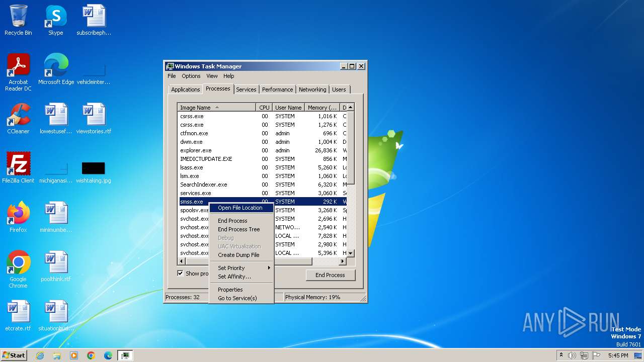Open the lowestusef document icon
The image size is (644, 362).
56,119
